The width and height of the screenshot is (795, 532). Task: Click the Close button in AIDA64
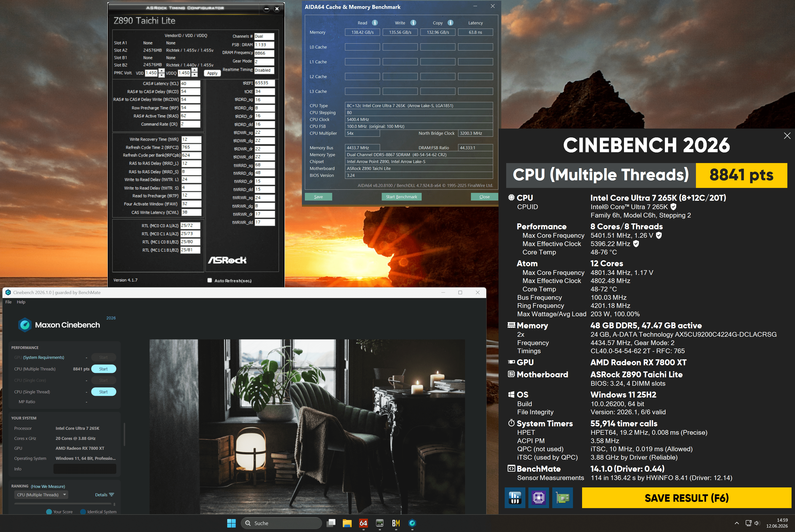pos(484,197)
